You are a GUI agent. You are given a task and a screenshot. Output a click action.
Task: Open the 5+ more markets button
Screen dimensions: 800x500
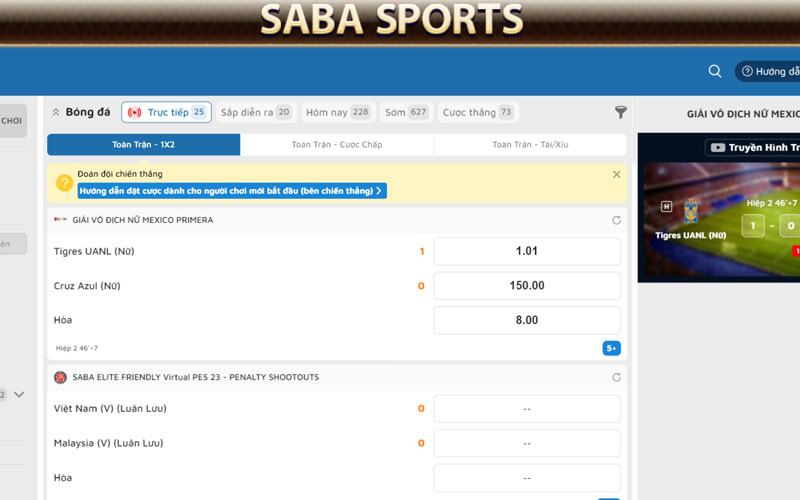[611, 348]
